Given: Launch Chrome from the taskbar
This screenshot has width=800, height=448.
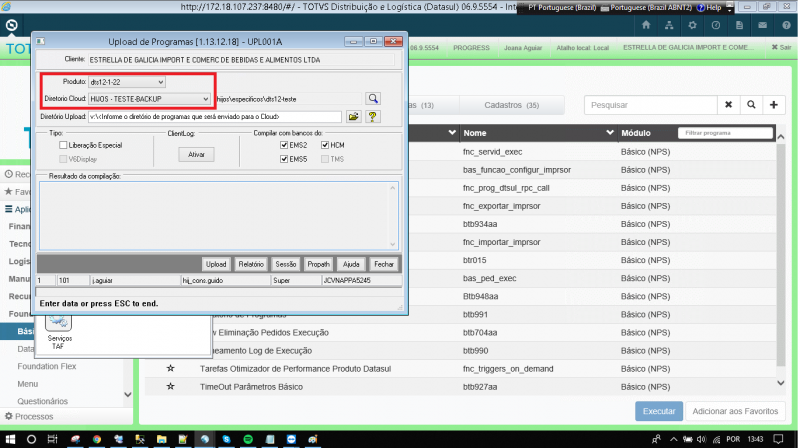Looking at the screenshot, I should 96,439.
